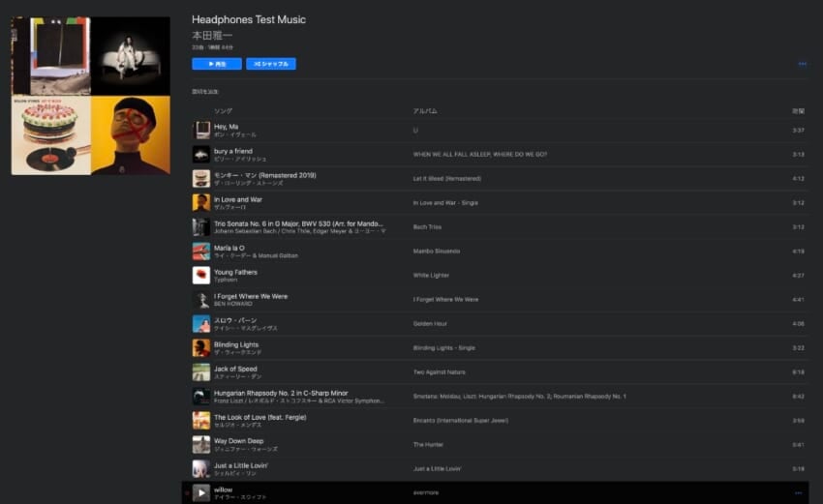Click the Hungarian Rhapsody No. 2 artwork icon
The height and width of the screenshot is (504, 823).
[x=200, y=397]
